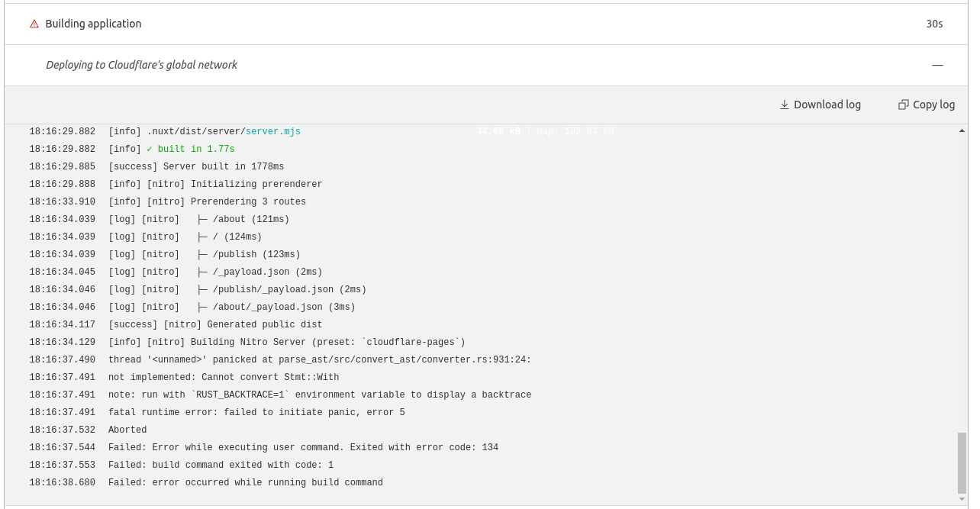
Task: Select the RUST_BACKTRACE note log line
Action: click(x=319, y=395)
